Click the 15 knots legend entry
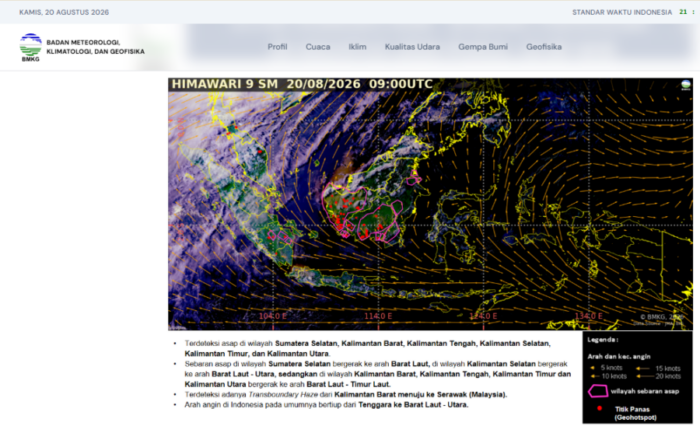The image size is (700, 433). pos(658,368)
